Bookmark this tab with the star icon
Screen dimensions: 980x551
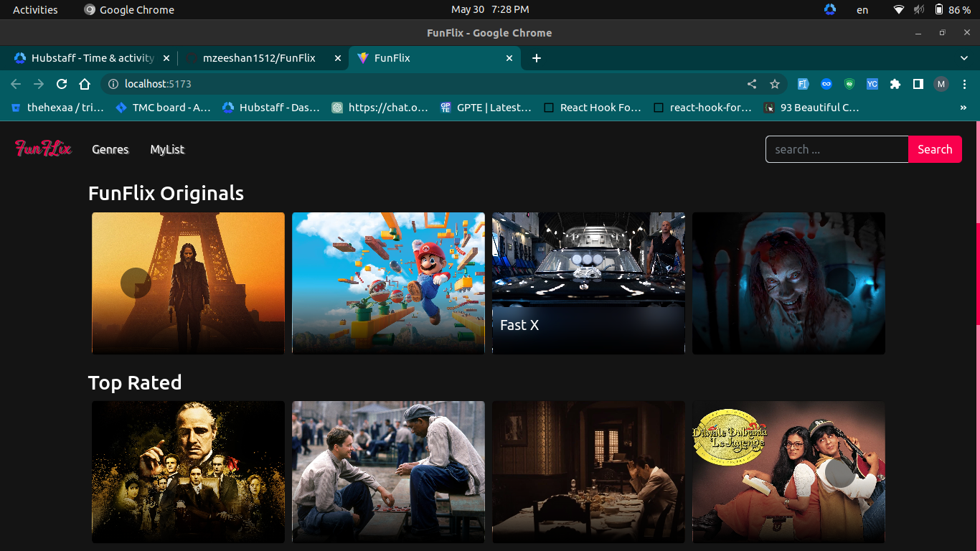775,84
